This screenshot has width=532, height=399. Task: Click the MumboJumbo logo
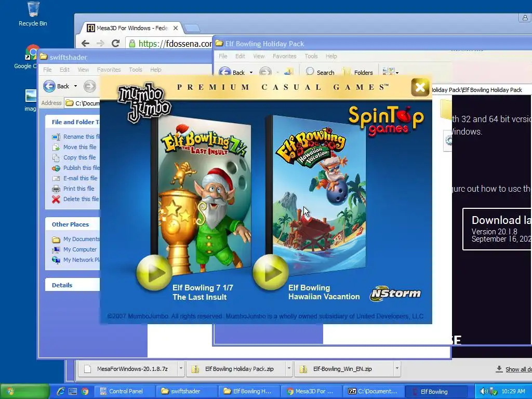[x=144, y=102]
